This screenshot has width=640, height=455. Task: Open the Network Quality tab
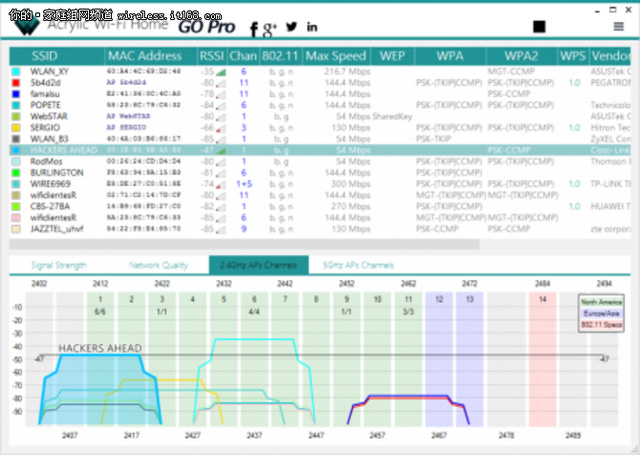click(x=158, y=265)
